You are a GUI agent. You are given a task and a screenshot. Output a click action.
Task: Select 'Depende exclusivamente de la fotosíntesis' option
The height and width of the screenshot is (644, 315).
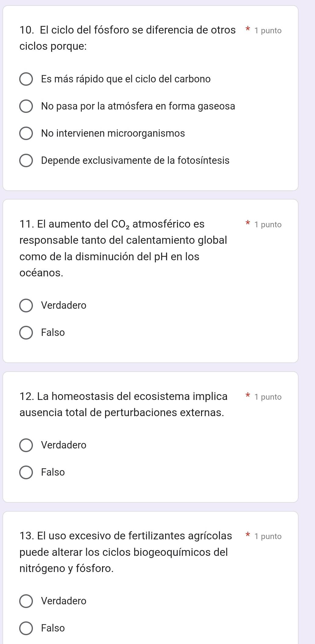26,161
